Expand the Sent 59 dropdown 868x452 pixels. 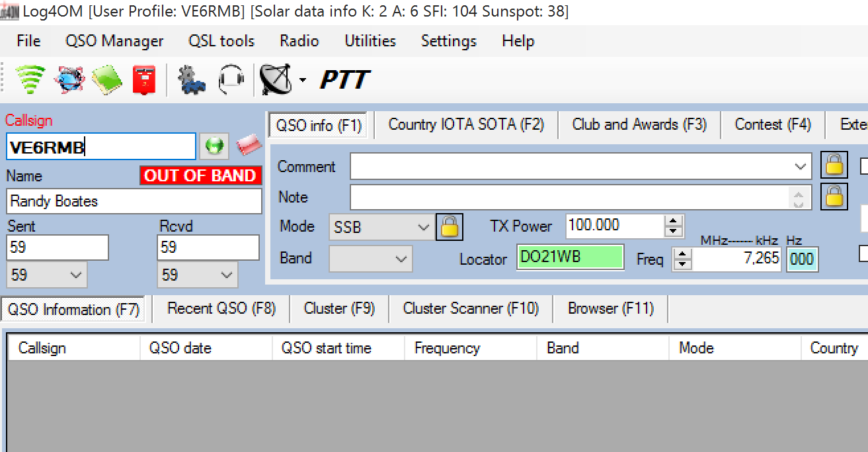pos(46,274)
